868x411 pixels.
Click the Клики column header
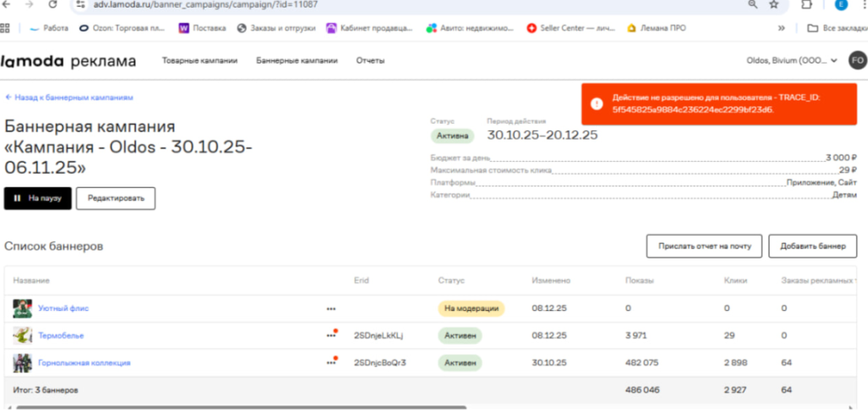click(x=735, y=280)
